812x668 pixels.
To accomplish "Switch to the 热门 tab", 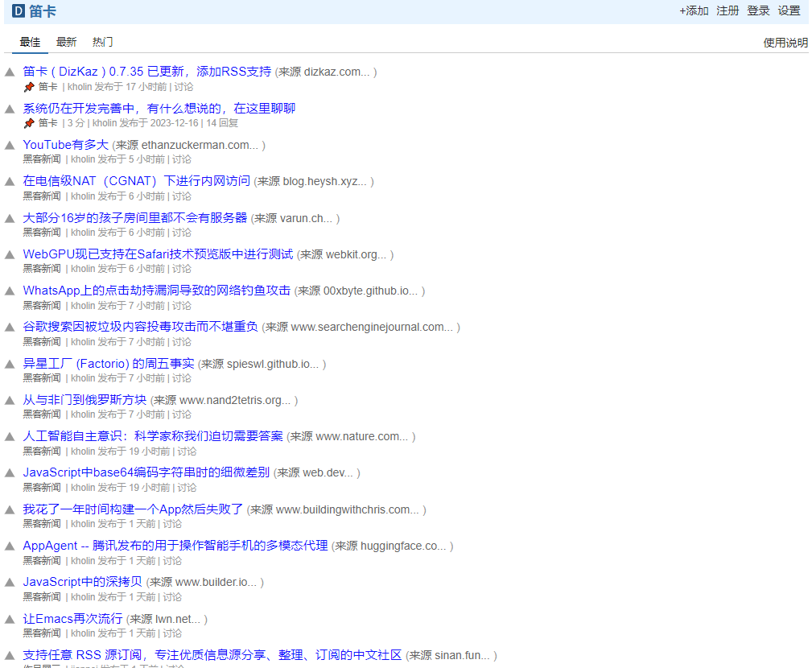I will [101, 42].
